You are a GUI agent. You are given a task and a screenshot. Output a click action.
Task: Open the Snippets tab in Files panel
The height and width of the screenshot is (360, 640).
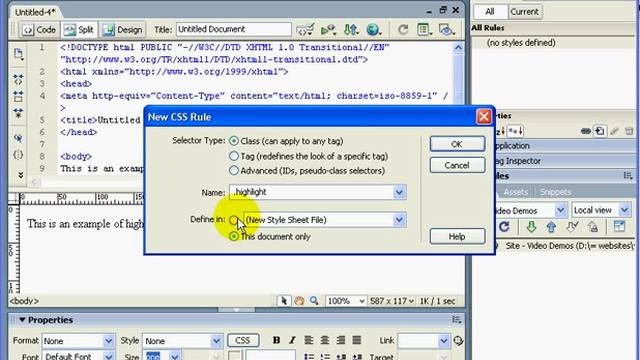pos(556,192)
